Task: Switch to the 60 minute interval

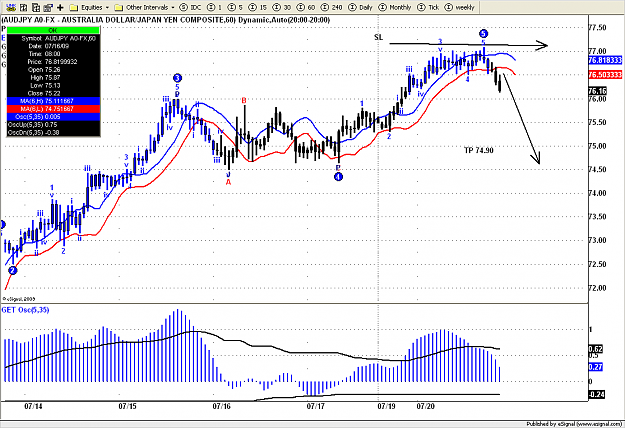Action: (306, 7)
